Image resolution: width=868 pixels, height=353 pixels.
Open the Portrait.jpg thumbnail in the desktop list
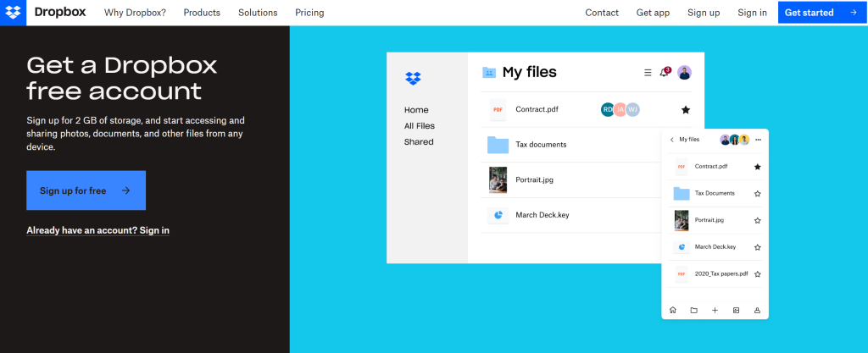(498, 180)
